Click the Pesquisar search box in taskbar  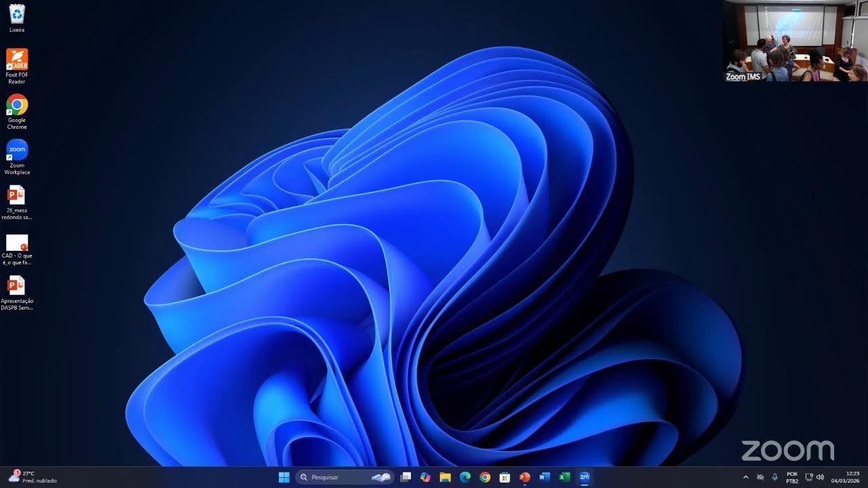pos(345,477)
